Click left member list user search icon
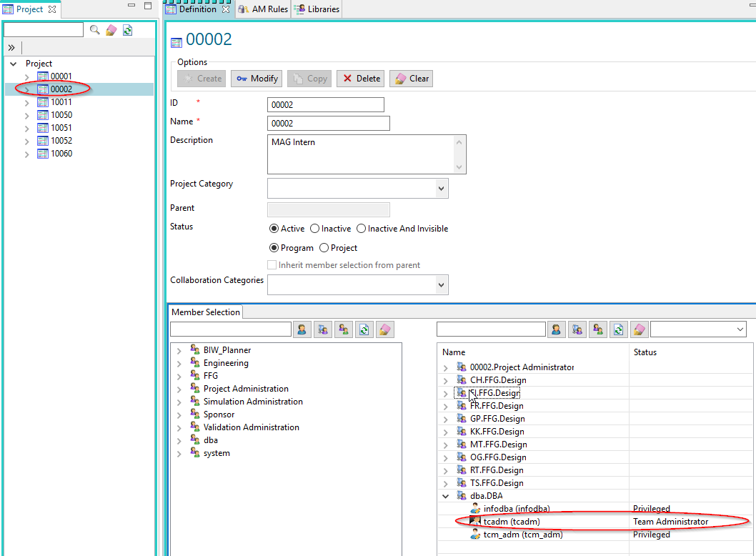 (302, 329)
